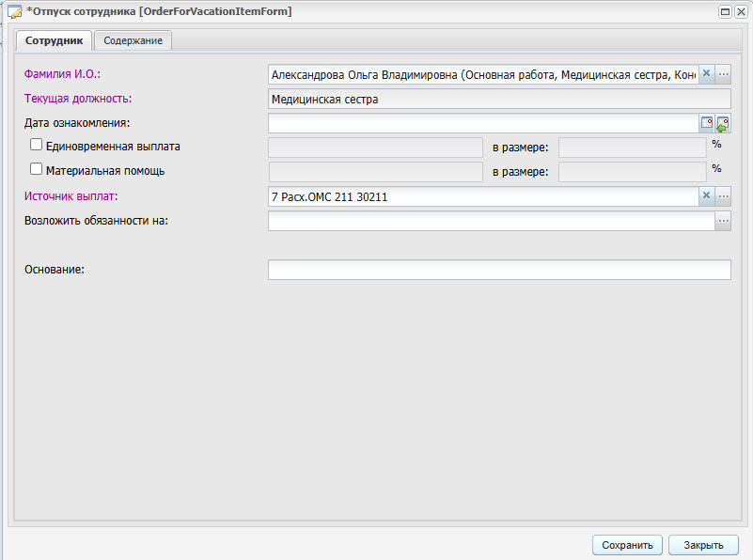This screenshot has width=753, height=560.
Task: Focus the Дата ознакомления input
Action: 483,123
